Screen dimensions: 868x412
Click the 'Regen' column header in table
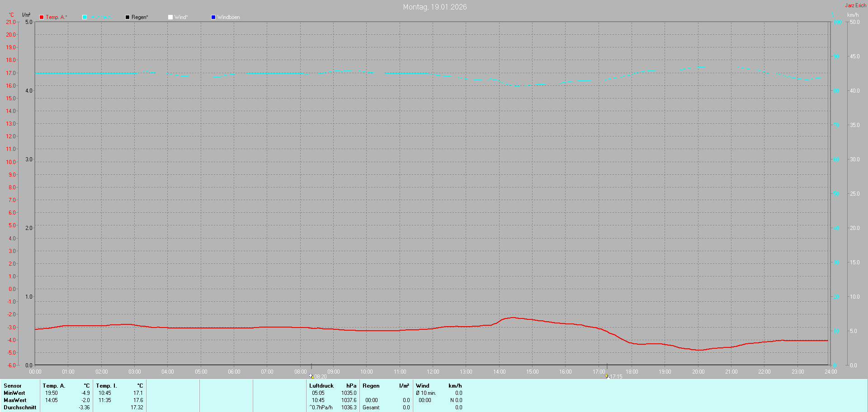pyautogui.click(x=371, y=386)
